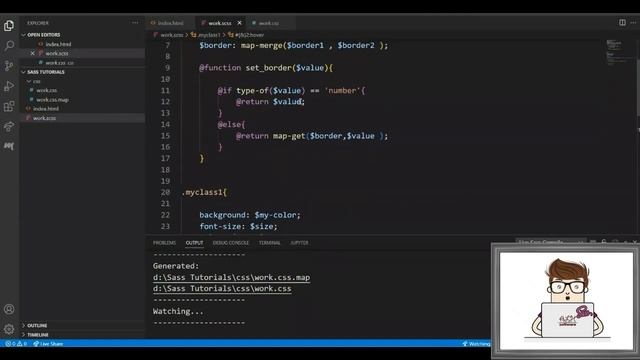
Task: Click the .myclass1{ selector line
Action: coord(204,192)
